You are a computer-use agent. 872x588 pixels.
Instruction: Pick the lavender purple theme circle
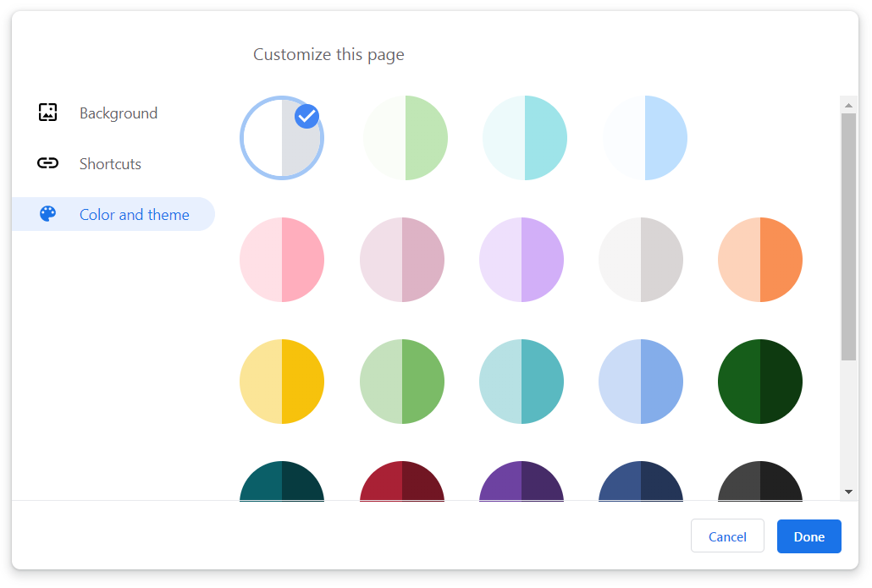coord(522,260)
